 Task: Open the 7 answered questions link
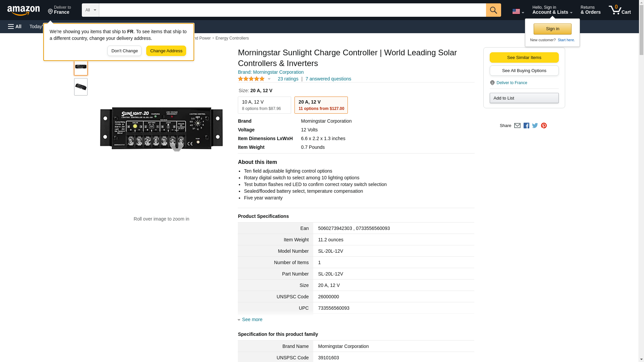click(328, 79)
